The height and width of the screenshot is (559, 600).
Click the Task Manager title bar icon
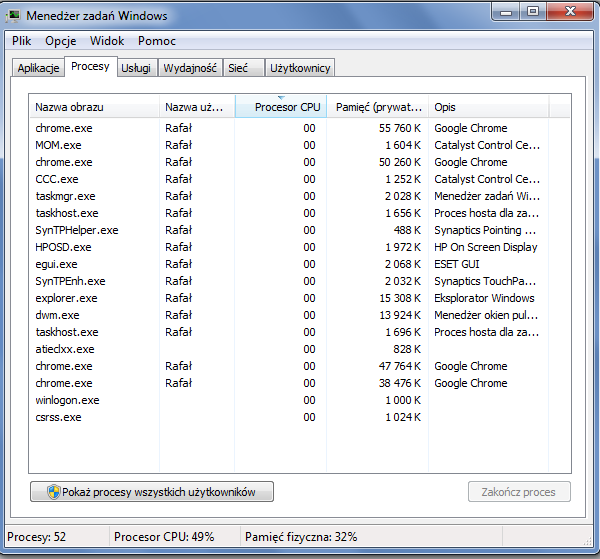[13, 16]
